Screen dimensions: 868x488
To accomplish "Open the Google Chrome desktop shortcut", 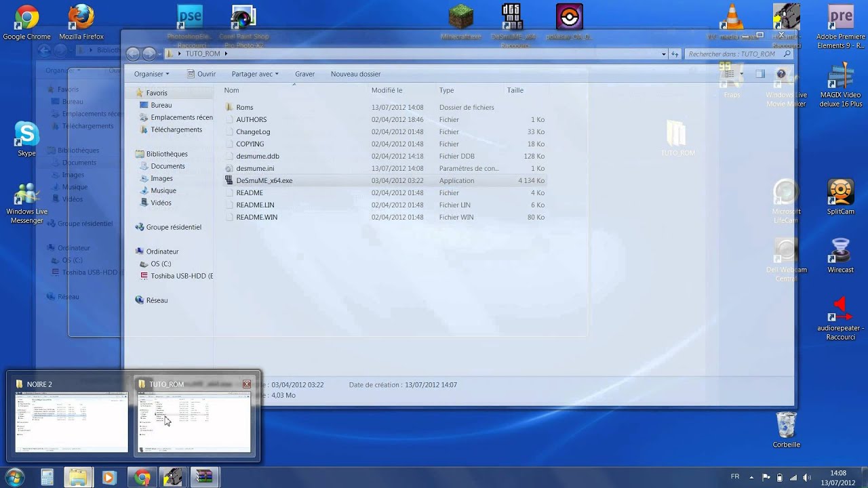I will click(x=26, y=22).
